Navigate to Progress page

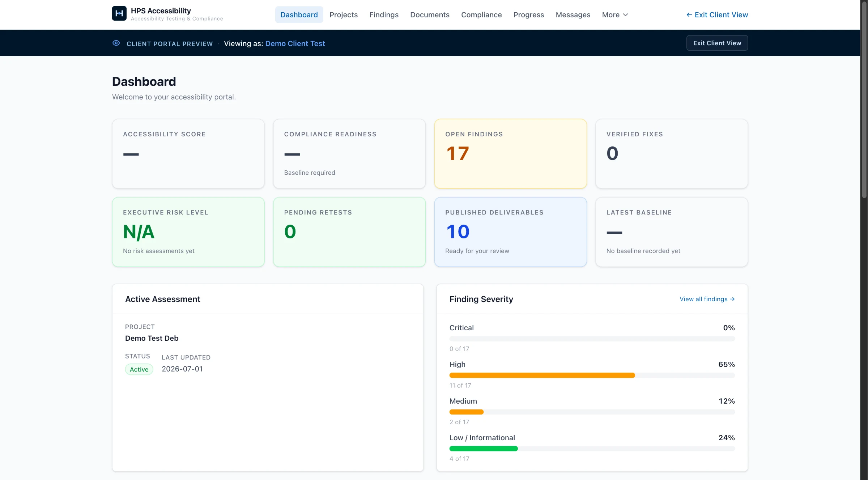(528, 15)
